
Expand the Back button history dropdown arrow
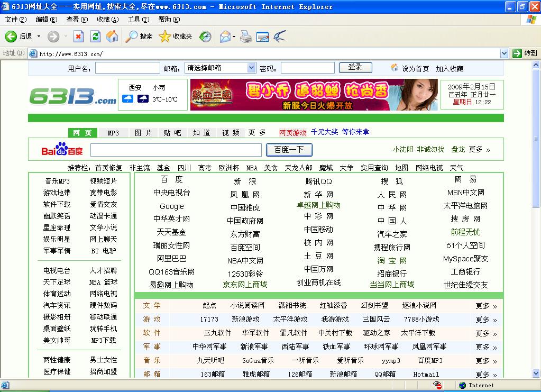click(x=39, y=37)
